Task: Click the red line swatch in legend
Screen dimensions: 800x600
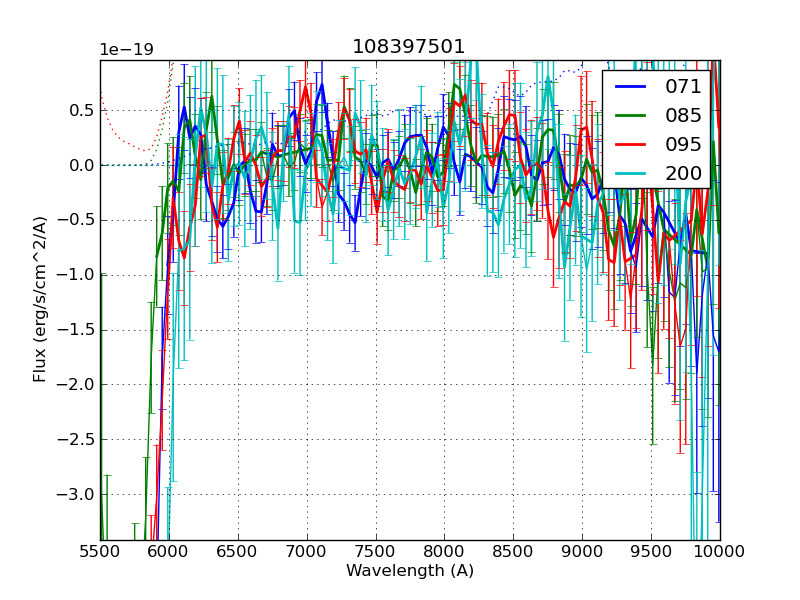Action: coord(632,145)
